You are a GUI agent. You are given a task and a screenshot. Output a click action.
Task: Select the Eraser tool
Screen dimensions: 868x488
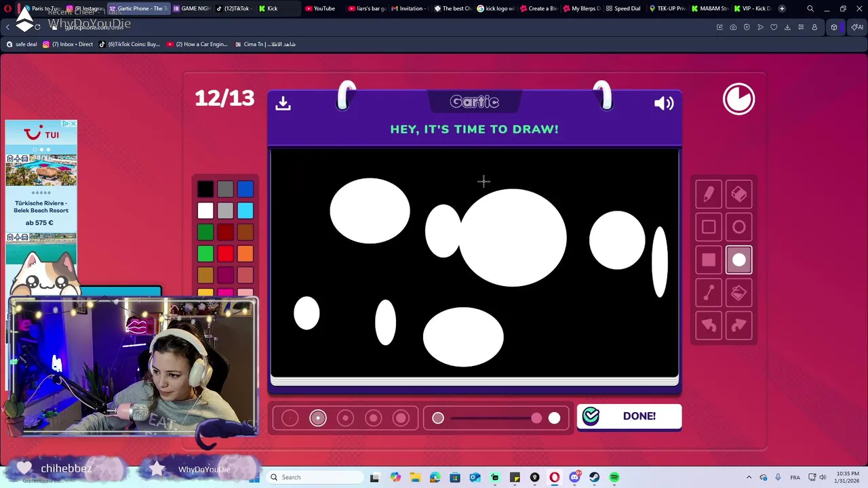739,195
